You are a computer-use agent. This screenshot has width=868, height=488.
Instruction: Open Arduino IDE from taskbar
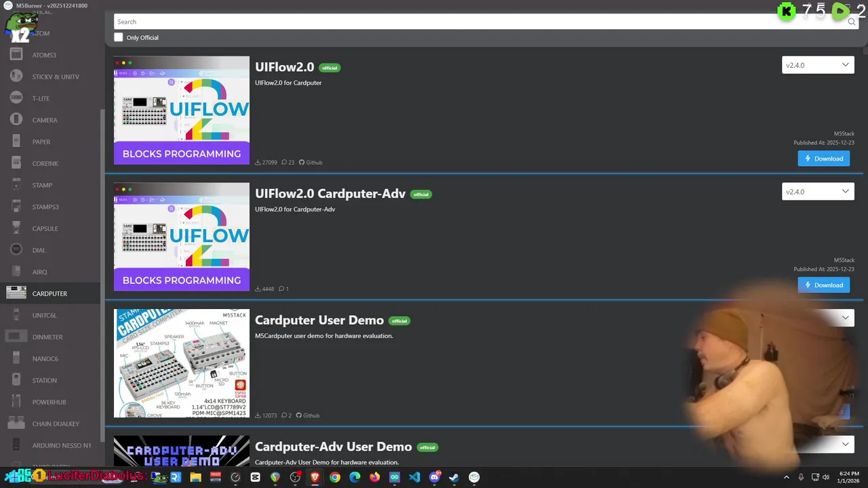tap(395, 477)
